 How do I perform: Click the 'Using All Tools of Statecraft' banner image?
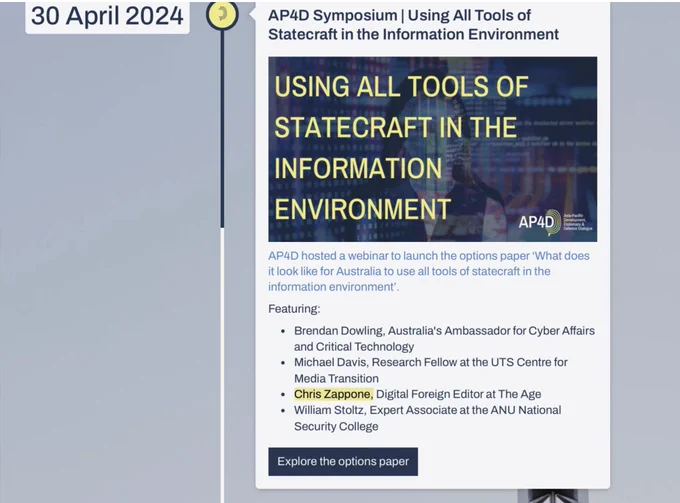(432, 149)
